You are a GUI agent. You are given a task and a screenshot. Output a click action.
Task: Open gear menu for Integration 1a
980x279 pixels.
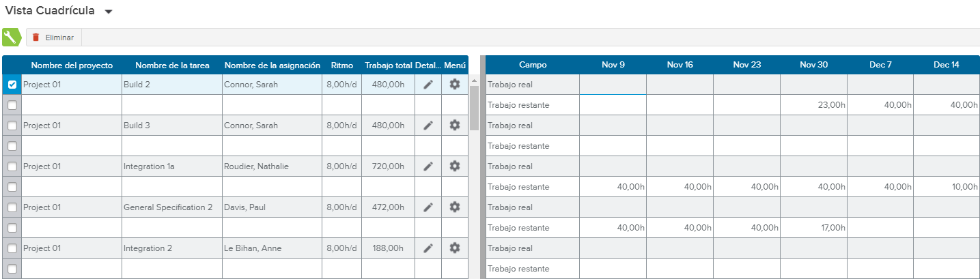pyautogui.click(x=455, y=166)
